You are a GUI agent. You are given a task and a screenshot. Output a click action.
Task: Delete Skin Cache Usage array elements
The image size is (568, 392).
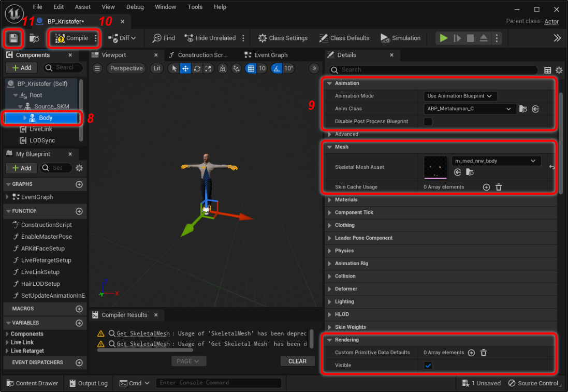pyautogui.click(x=499, y=187)
